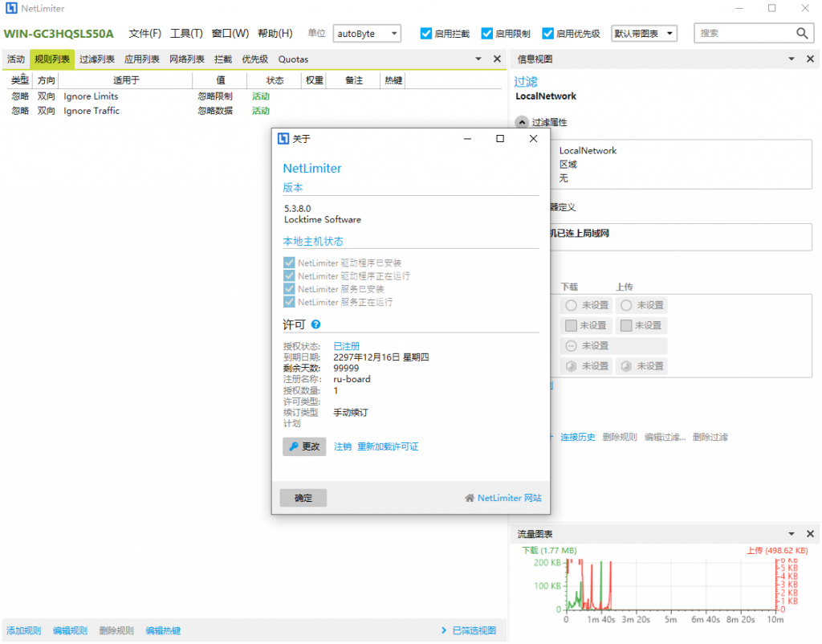
Task: Click the blocker 未设置 minus icon
Action: [570, 345]
